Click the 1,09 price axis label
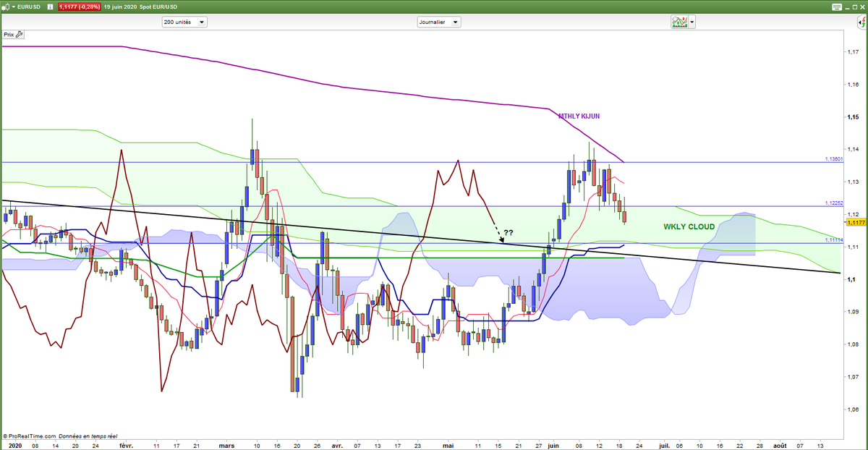This screenshot has width=868, height=450. coord(854,312)
